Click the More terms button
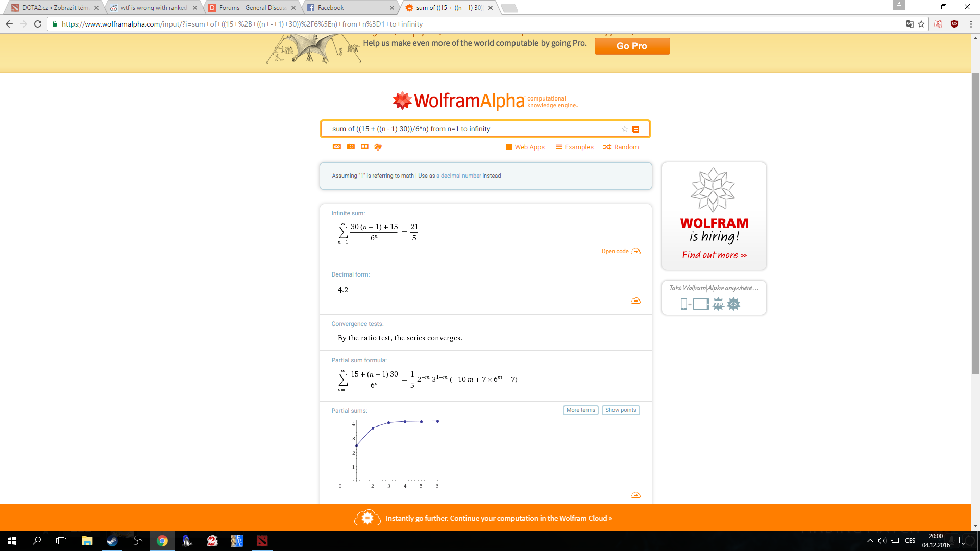Viewport: 980px width, 551px height. coord(581,410)
